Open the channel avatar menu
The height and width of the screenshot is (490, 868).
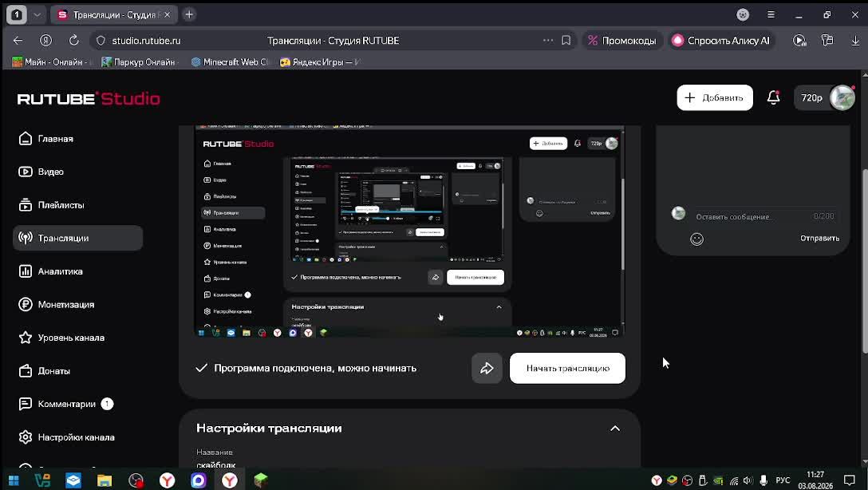pyautogui.click(x=842, y=97)
